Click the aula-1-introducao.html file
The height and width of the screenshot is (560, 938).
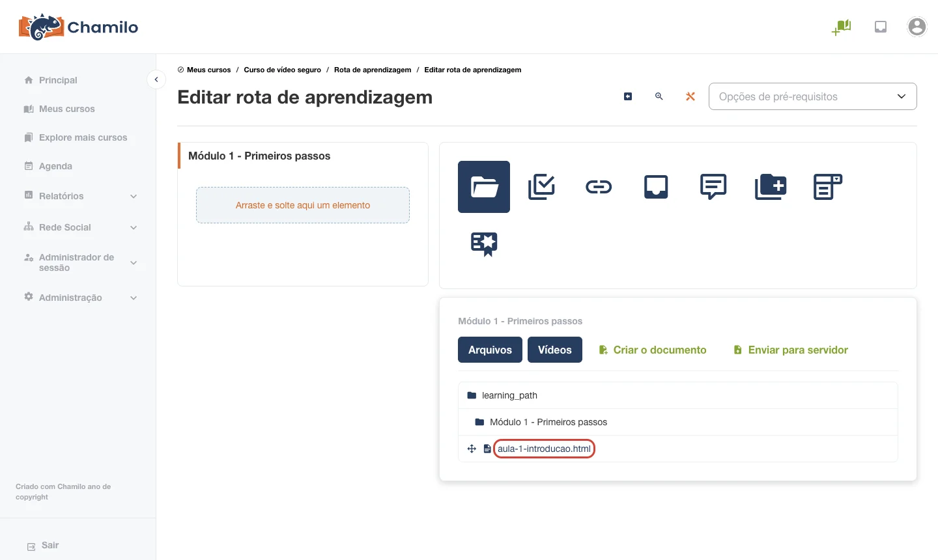(x=544, y=449)
